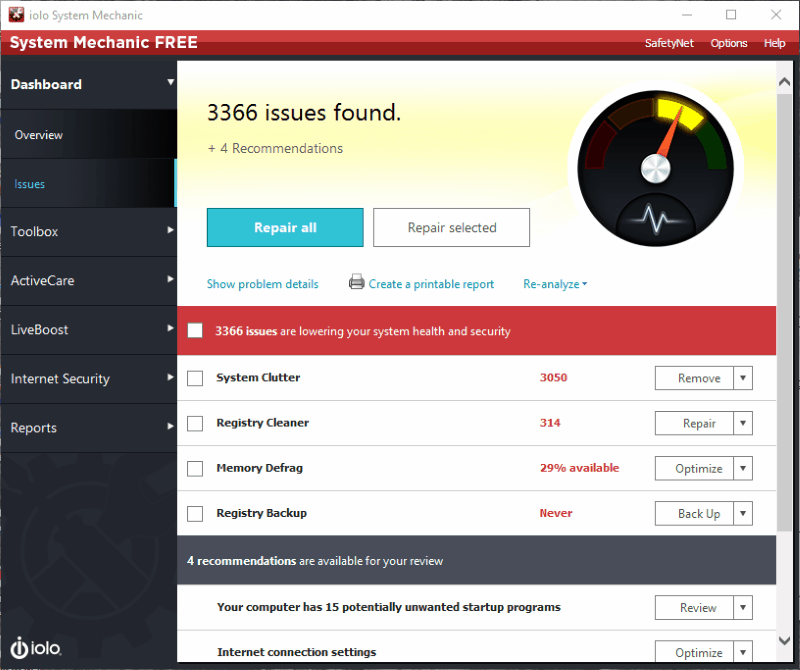Open dropdown arrow next to Repair button
The width and height of the screenshot is (800, 670).
coord(743,423)
